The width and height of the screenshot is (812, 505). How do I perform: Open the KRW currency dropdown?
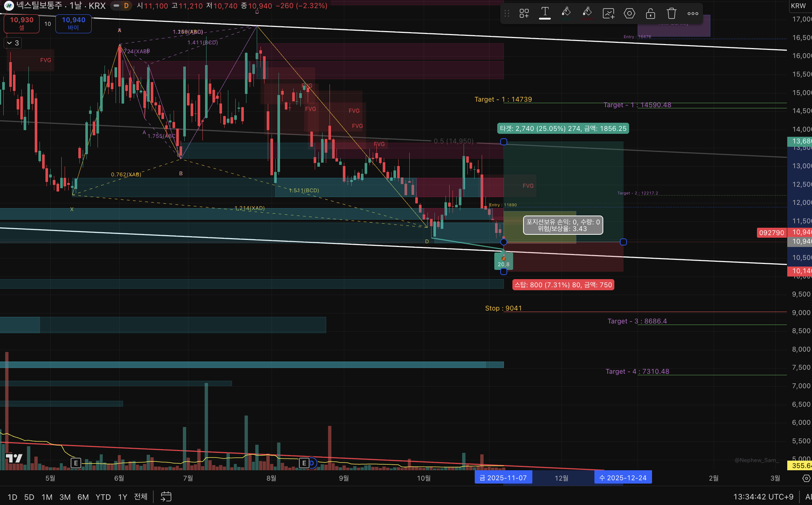coord(799,6)
